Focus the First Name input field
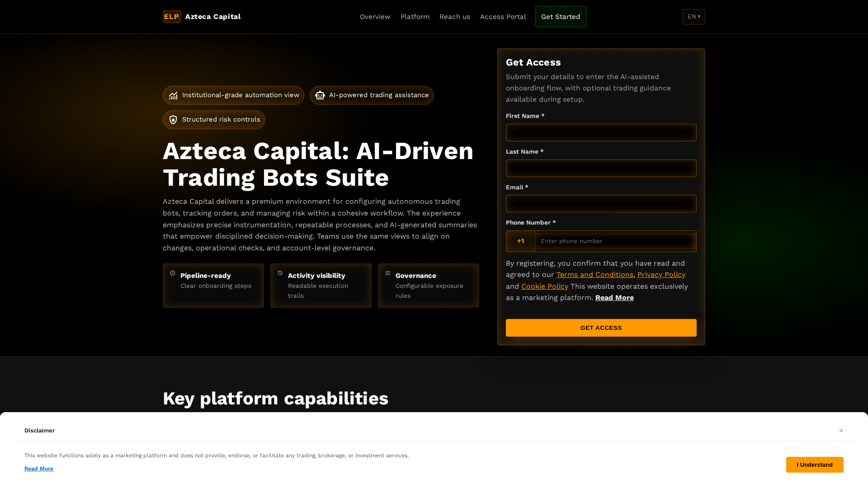Screen dimensions: 868x488 coord(601,133)
